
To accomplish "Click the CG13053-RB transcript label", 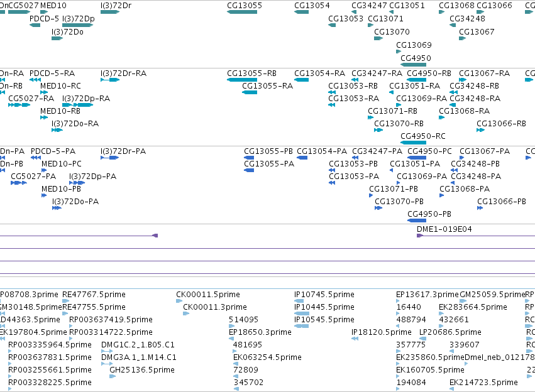I will pyautogui.click(x=353, y=86).
